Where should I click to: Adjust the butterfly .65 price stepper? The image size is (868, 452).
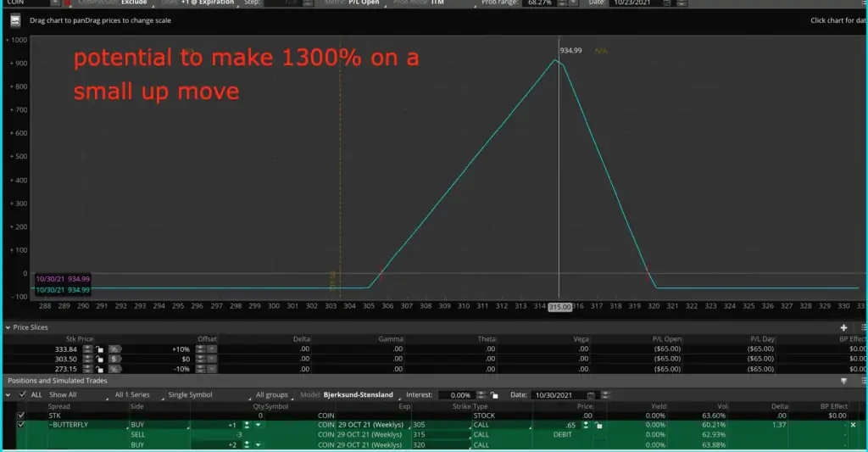[x=586, y=426]
